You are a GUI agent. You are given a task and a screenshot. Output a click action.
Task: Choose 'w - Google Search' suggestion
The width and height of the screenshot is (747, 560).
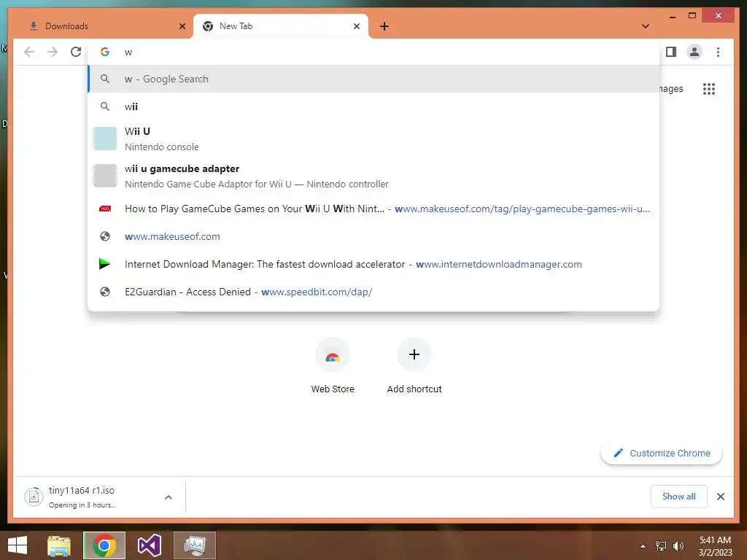[373, 79]
